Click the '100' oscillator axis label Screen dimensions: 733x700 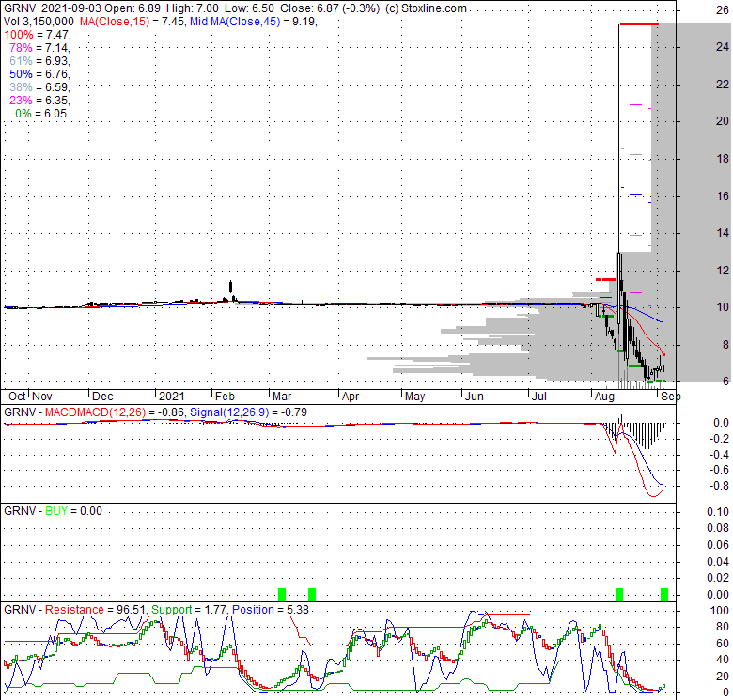[720, 611]
